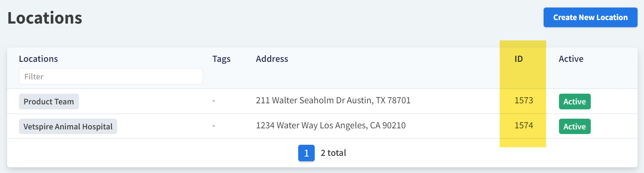Click the large Locations page heading
The width and height of the screenshot is (644, 173).
[45, 18]
